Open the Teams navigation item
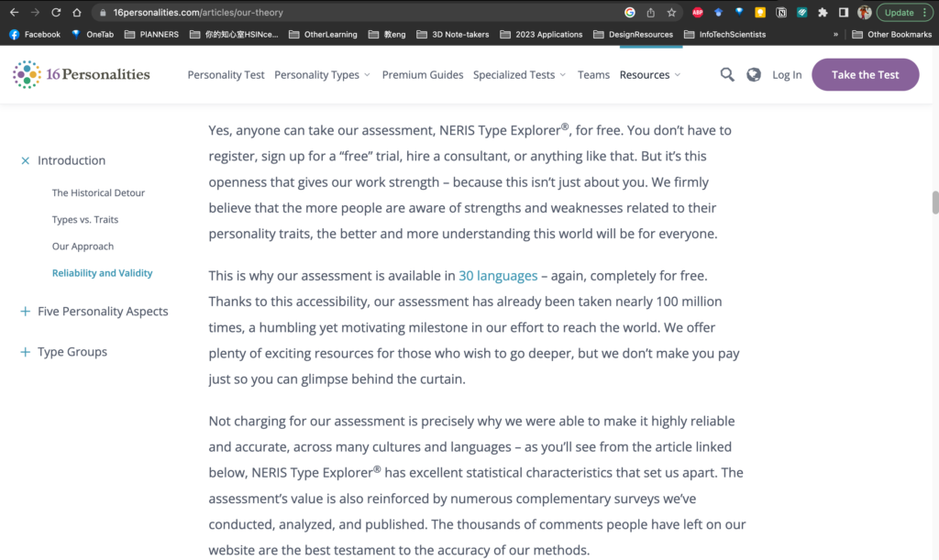939x560 pixels. pyautogui.click(x=593, y=75)
